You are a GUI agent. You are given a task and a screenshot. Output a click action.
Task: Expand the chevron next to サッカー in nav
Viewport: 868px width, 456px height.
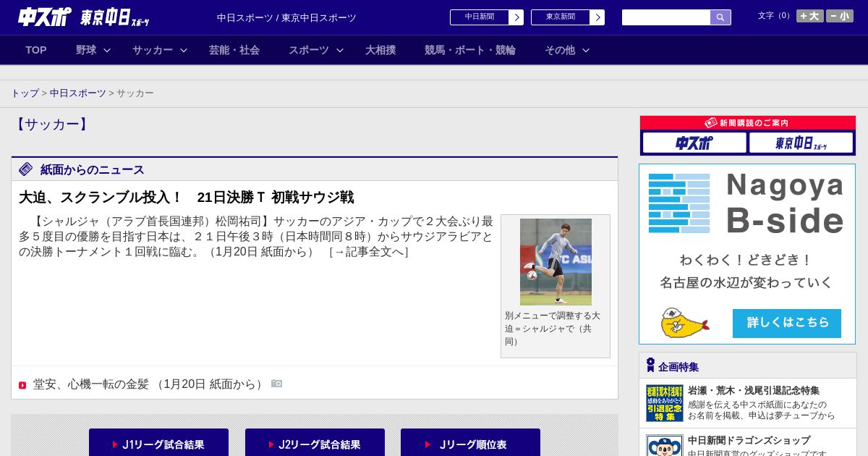tap(184, 50)
